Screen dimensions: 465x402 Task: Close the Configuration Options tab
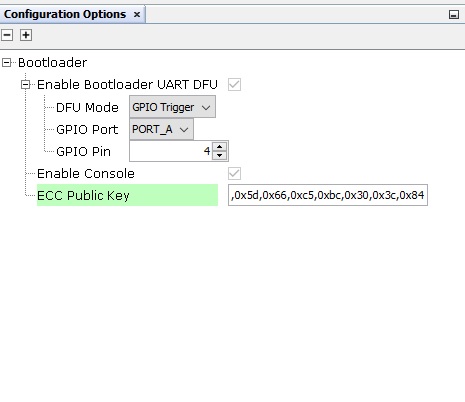point(137,15)
